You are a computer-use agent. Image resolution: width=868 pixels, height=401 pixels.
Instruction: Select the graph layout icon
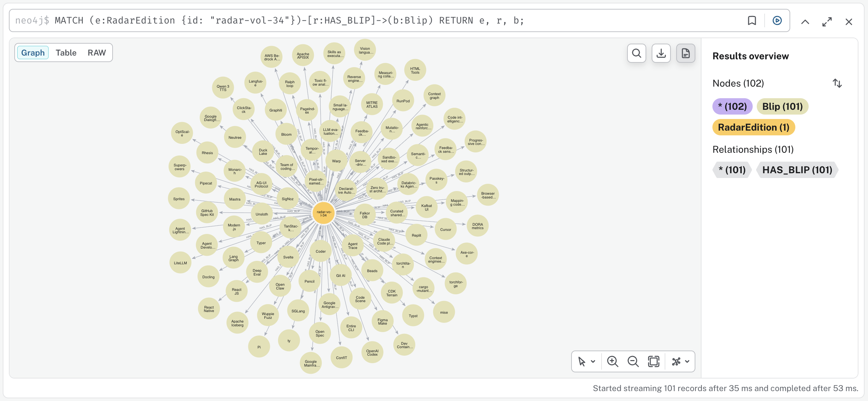click(x=676, y=361)
